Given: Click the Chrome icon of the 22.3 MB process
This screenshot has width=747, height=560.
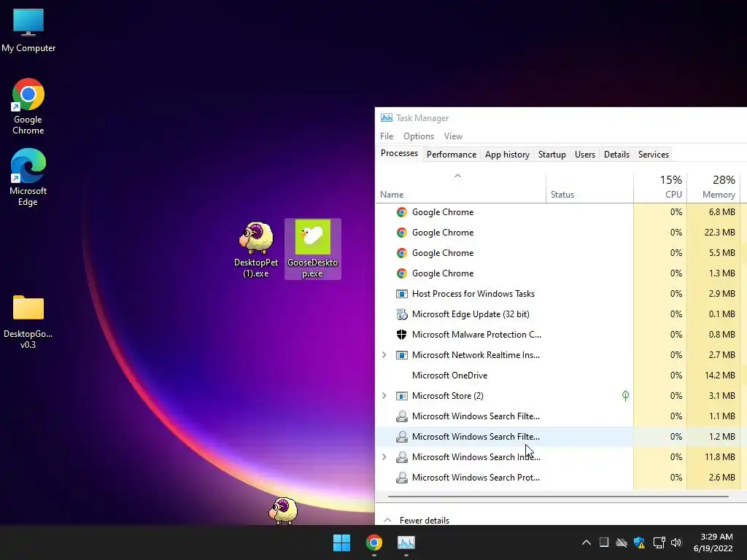Looking at the screenshot, I should click(x=402, y=233).
